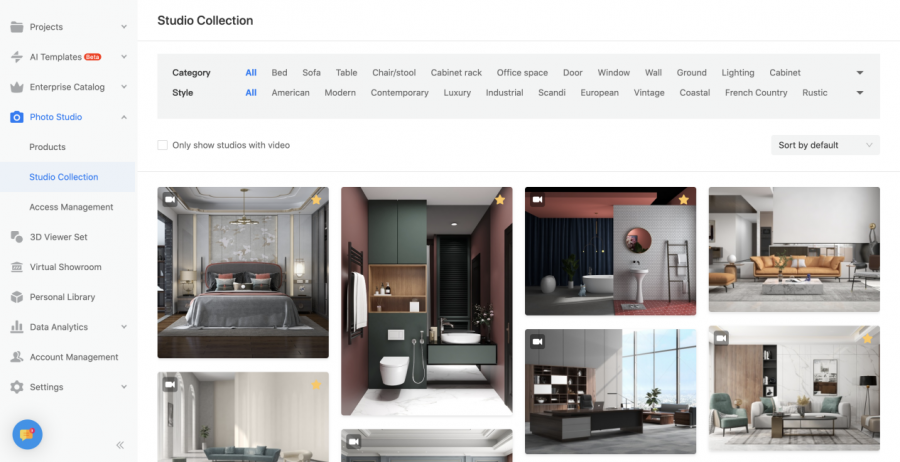Expand more Category options arrow
The width and height of the screenshot is (900, 462).
[x=860, y=73]
